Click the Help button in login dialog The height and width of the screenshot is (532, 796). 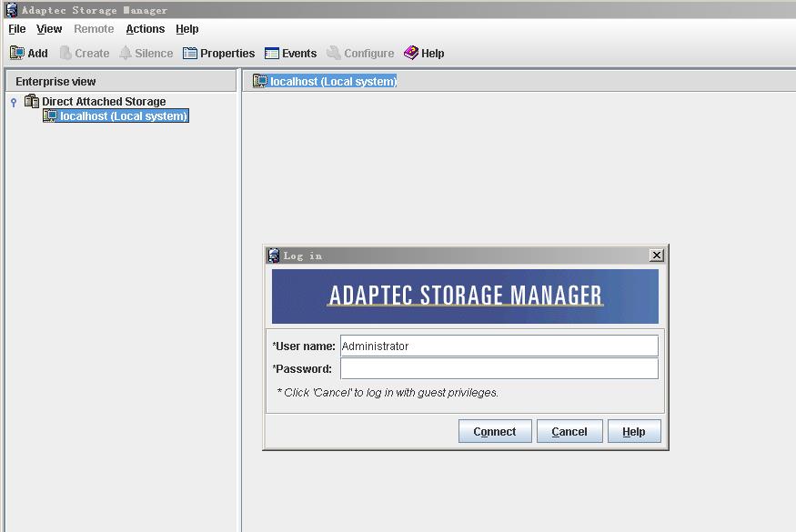coord(634,431)
